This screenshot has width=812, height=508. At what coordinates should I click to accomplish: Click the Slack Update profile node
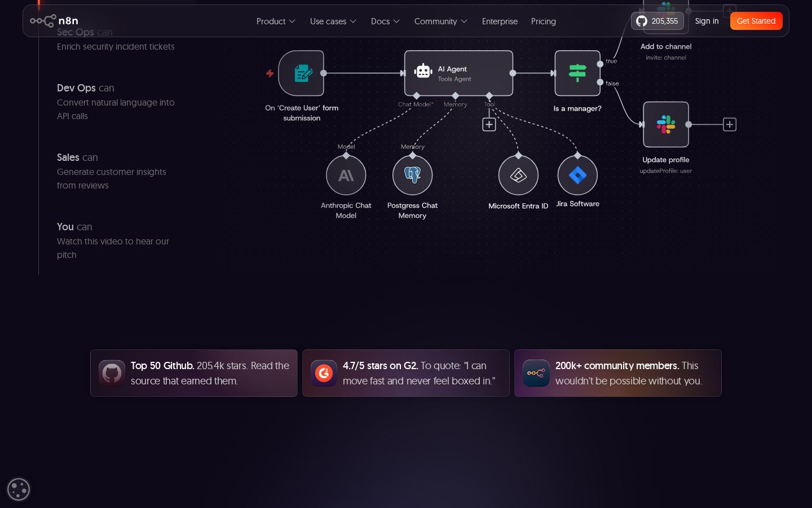[666, 124]
